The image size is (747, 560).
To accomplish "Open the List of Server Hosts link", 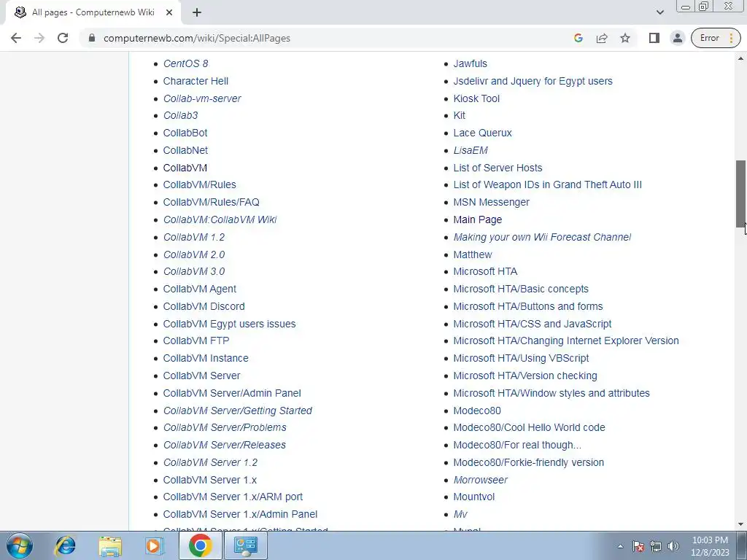I will [x=498, y=168].
